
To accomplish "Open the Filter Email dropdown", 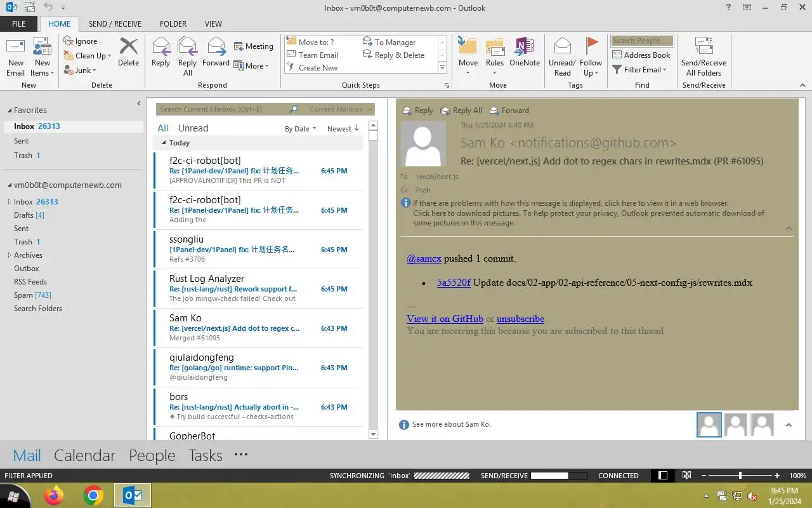I will point(639,70).
